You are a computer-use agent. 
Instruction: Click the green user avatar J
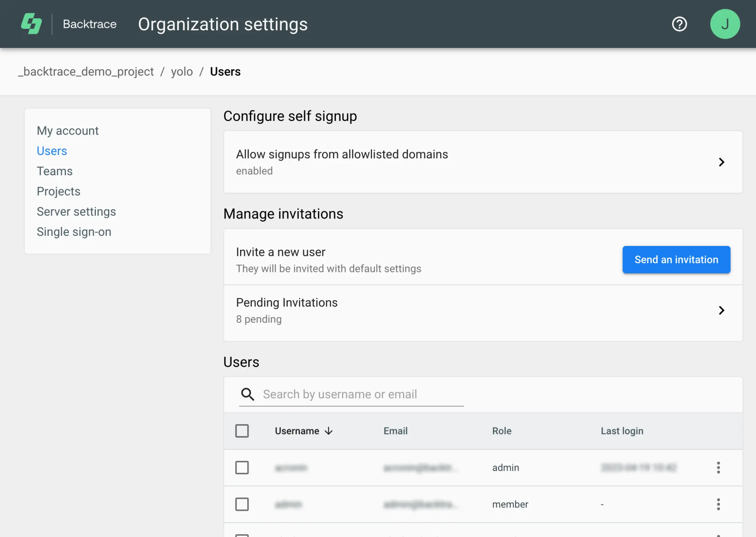coord(725,24)
